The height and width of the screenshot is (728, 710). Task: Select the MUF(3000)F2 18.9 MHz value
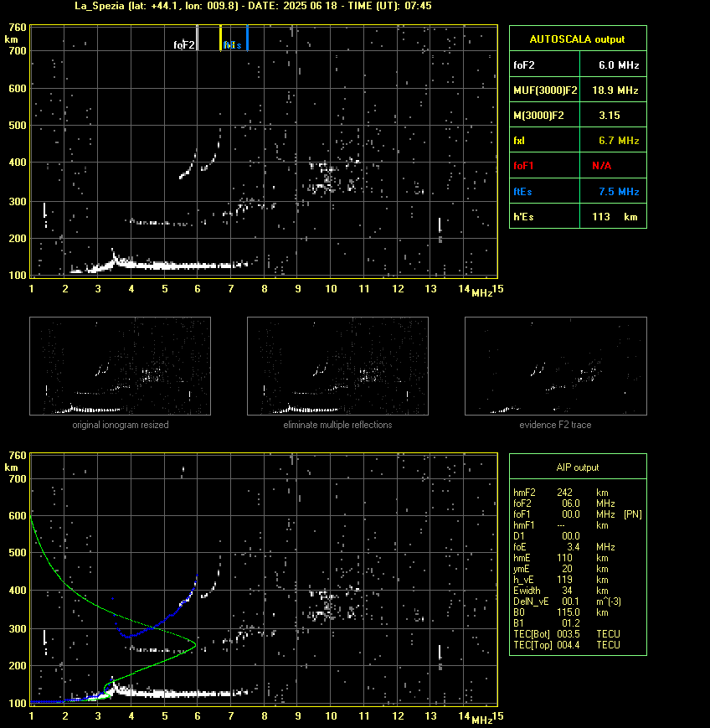coord(615,90)
